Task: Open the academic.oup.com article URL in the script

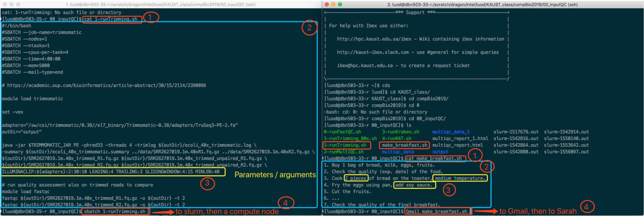Action: pyautogui.click(x=107, y=85)
